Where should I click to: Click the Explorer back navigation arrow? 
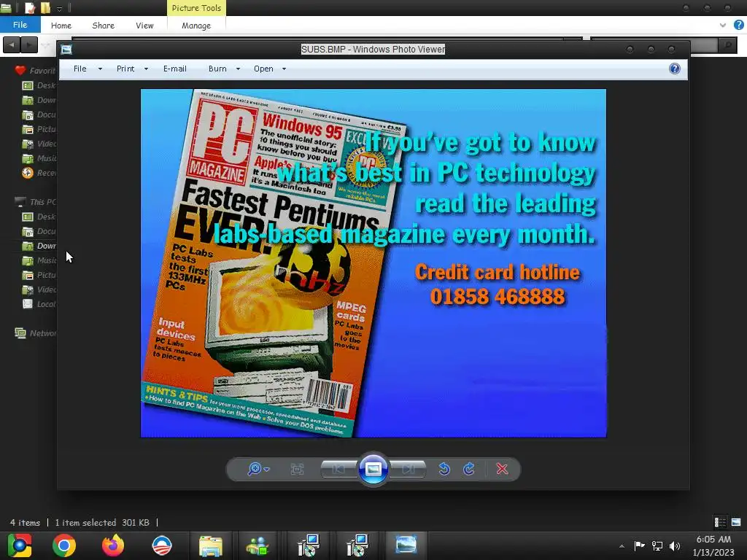[12, 44]
